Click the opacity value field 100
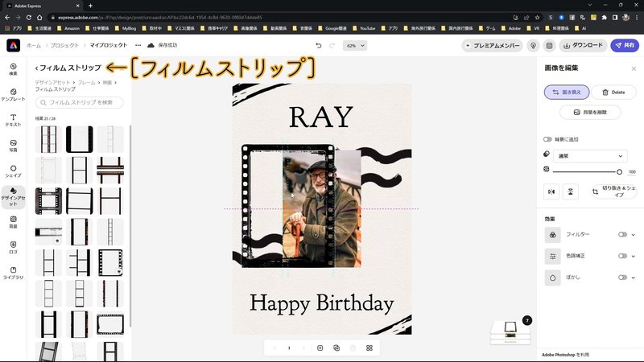The width and height of the screenshot is (644, 362). [632, 172]
